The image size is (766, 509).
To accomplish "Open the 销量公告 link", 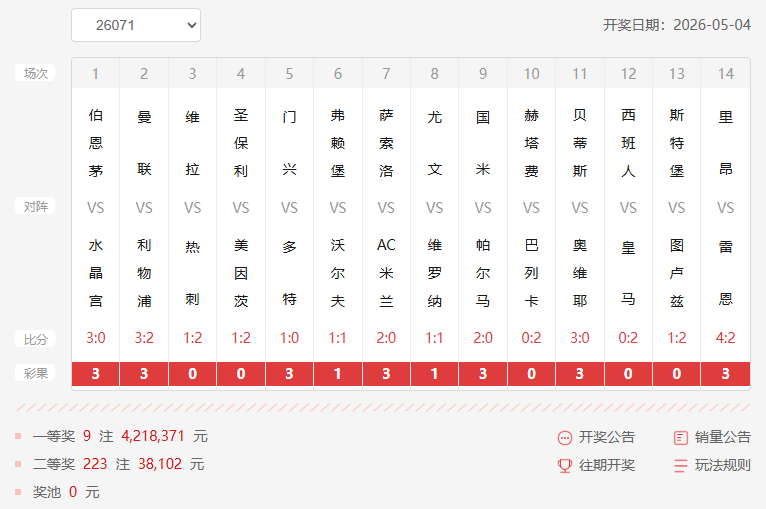I will (723, 437).
